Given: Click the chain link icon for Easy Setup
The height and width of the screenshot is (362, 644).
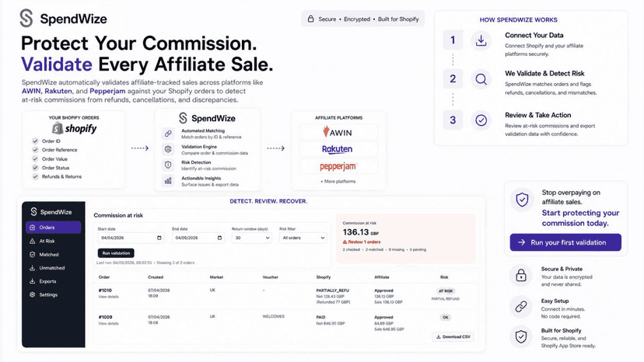Looking at the screenshot, I should point(521,307).
